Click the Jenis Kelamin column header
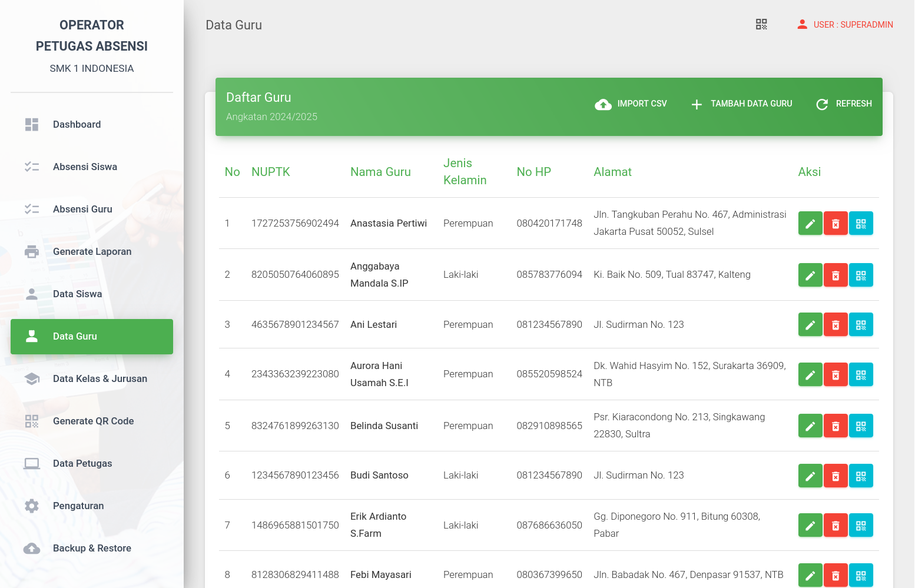Image resolution: width=915 pixels, height=588 pixels. [x=465, y=172]
